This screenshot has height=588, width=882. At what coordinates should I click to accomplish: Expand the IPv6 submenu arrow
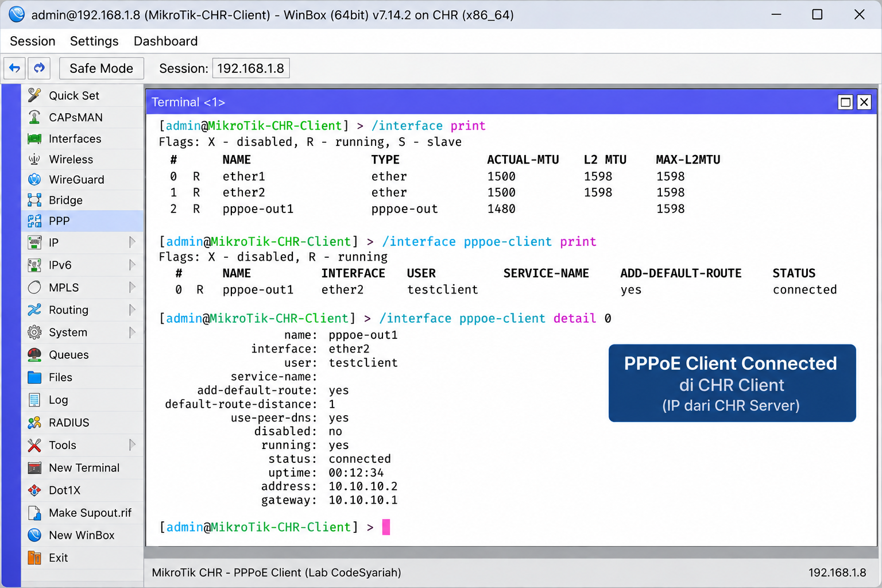(x=132, y=265)
